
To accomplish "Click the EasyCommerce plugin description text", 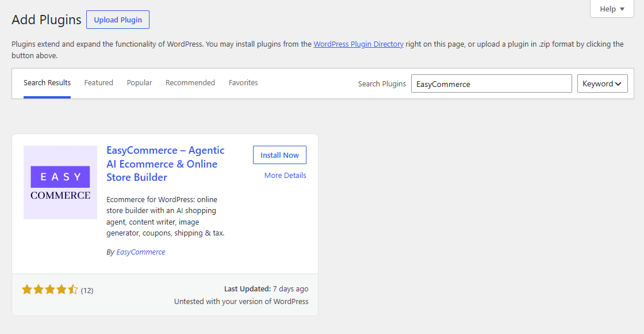I will click(x=166, y=217).
